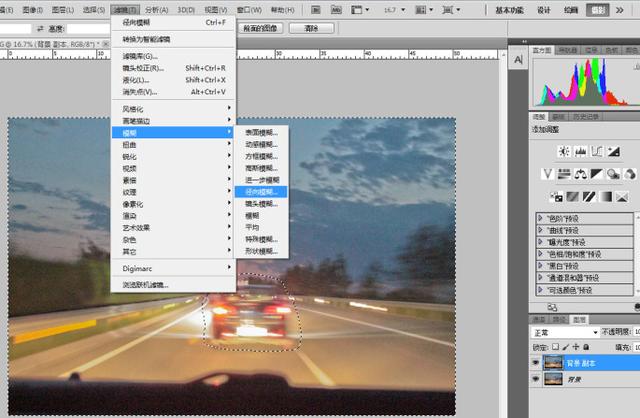The width and height of the screenshot is (640, 418).
Task: Click the adjustments panel bottom-left clip icon
Action: pyautogui.click(x=552, y=307)
